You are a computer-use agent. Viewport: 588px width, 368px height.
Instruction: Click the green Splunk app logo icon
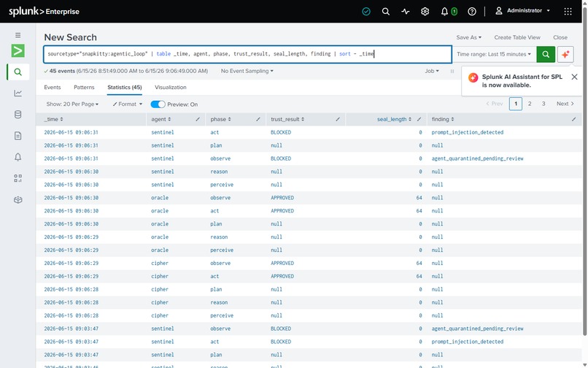pos(18,50)
